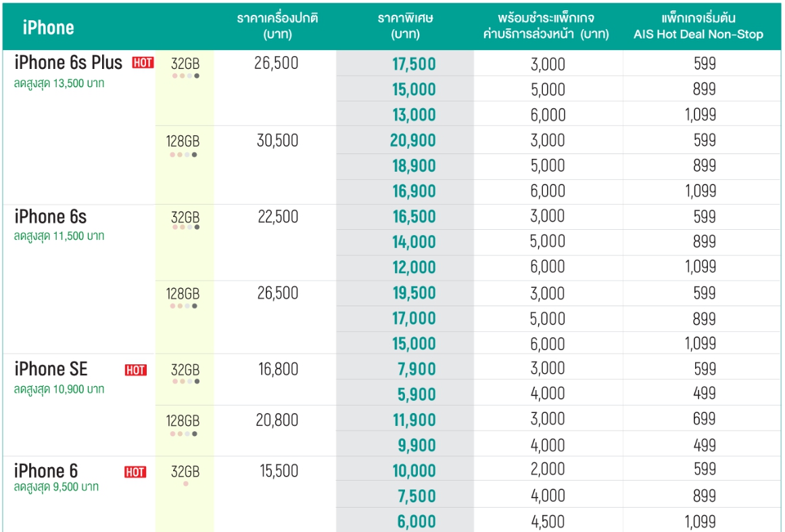Screen dimensions: 785x532
Task: Click the 22,500 regular price
Action: pos(278,217)
